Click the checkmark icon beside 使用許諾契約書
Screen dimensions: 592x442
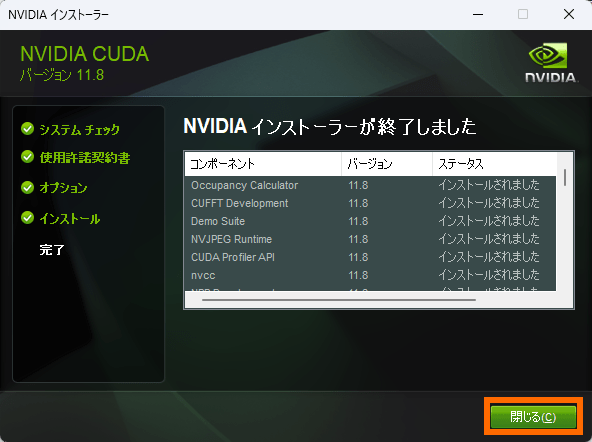coord(27,157)
